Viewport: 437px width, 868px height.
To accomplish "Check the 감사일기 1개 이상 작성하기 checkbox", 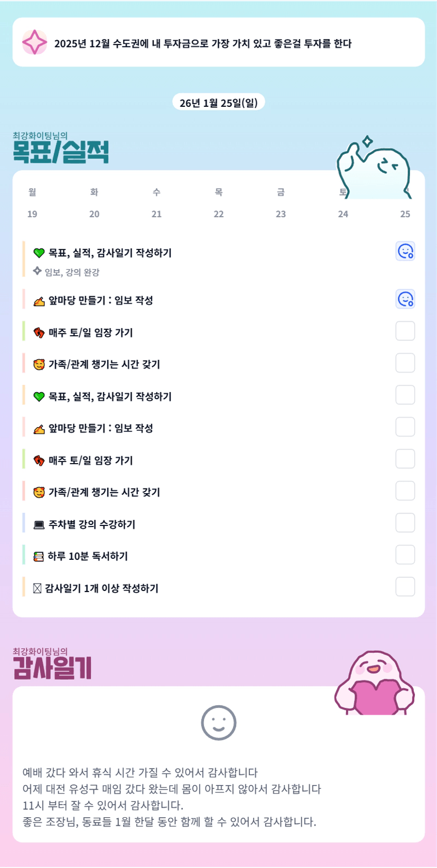I will 405,587.
